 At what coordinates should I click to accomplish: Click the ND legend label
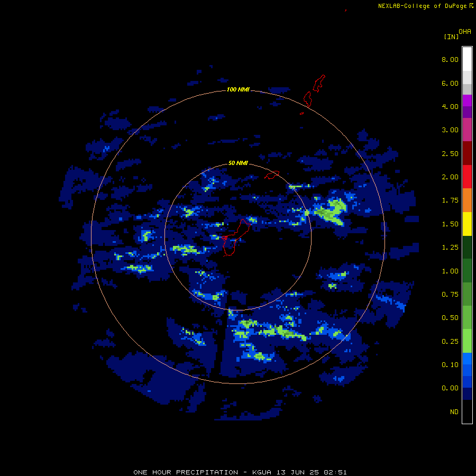pos(454,412)
